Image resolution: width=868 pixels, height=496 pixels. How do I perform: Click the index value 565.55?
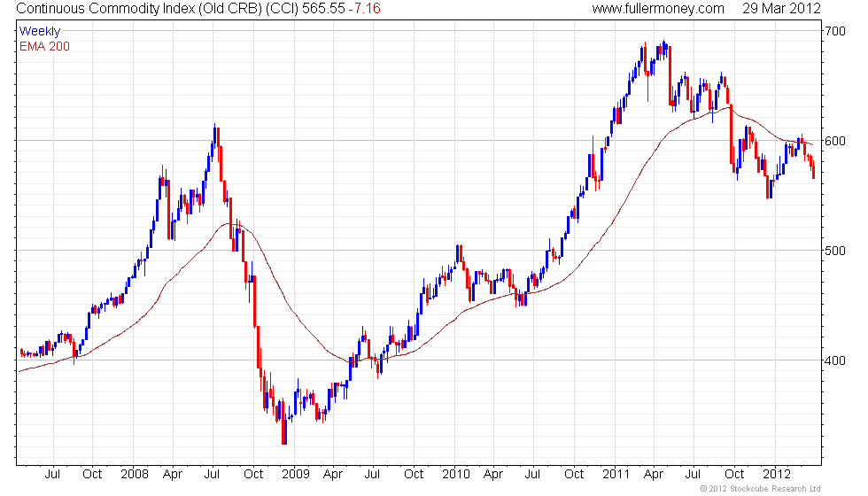click(323, 8)
